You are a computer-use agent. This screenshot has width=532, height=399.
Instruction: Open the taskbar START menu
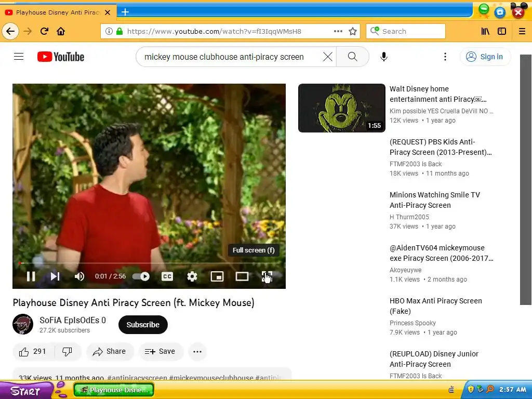25,391
